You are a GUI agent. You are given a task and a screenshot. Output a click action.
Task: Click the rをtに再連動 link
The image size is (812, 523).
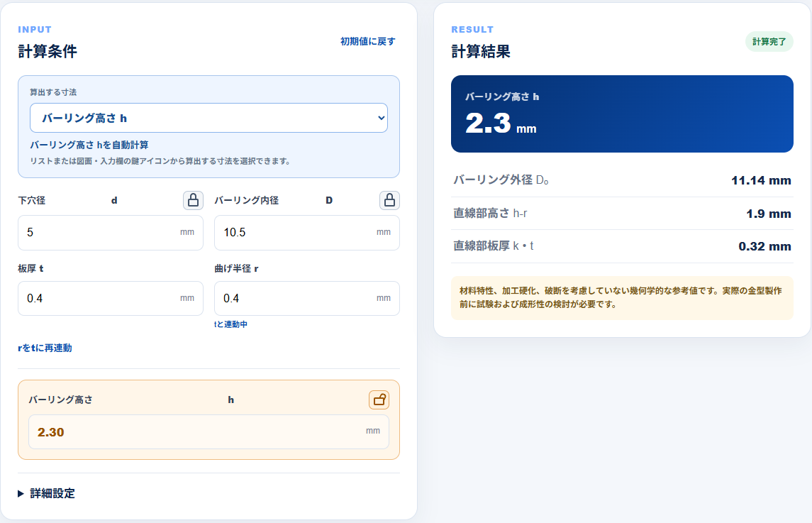(x=45, y=348)
